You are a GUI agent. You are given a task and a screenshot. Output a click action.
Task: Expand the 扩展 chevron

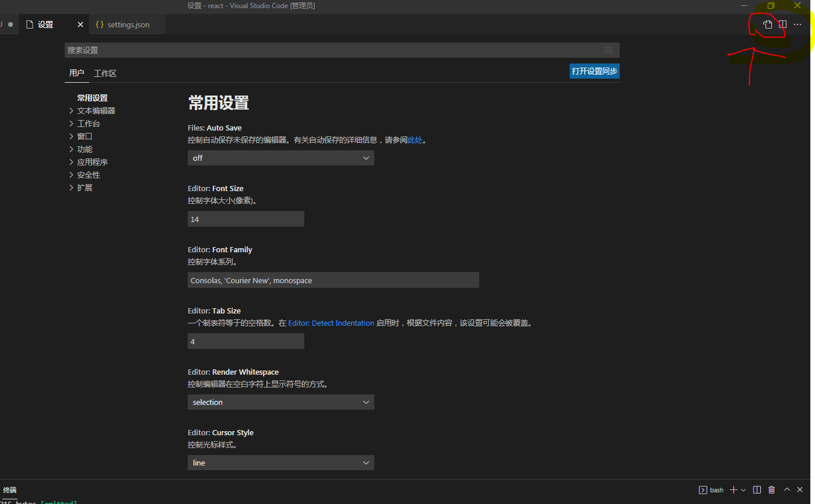pos(71,188)
